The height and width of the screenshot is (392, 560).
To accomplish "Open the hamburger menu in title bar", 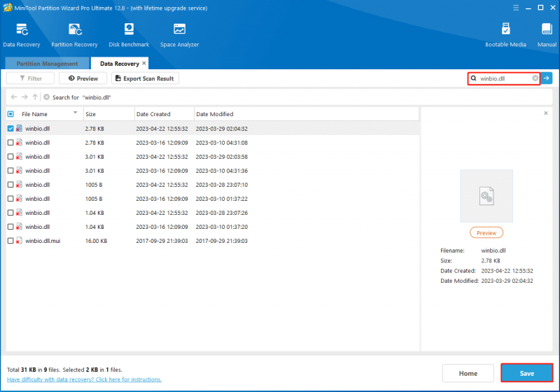I will 516,8.
